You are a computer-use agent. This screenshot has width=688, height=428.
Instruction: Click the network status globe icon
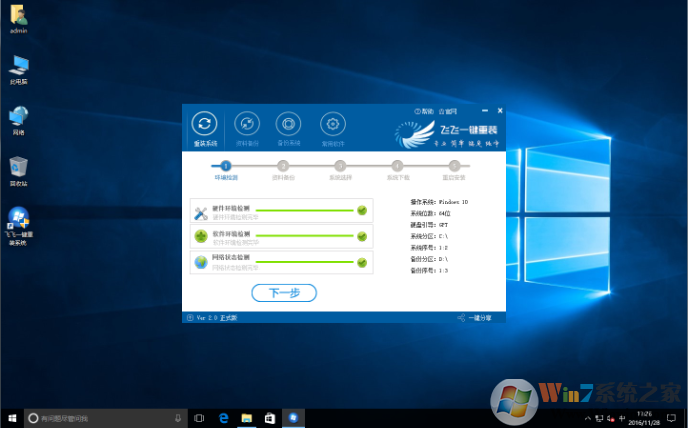pyautogui.click(x=201, y=263)
